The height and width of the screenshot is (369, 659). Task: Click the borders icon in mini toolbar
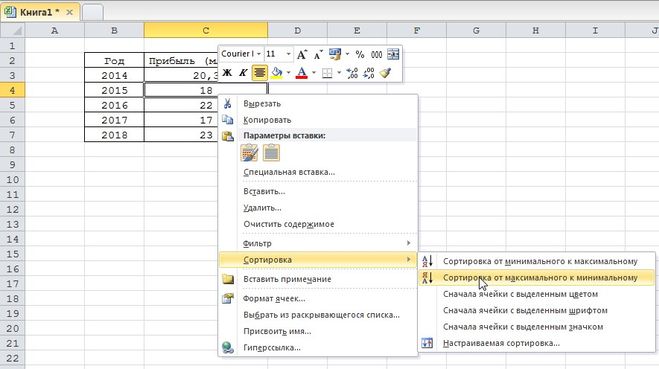coord(327,73)
